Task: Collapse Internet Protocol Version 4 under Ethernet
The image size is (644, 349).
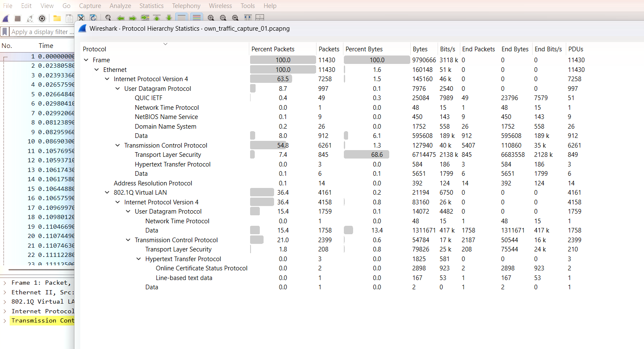Action: [x=107, y=79]
